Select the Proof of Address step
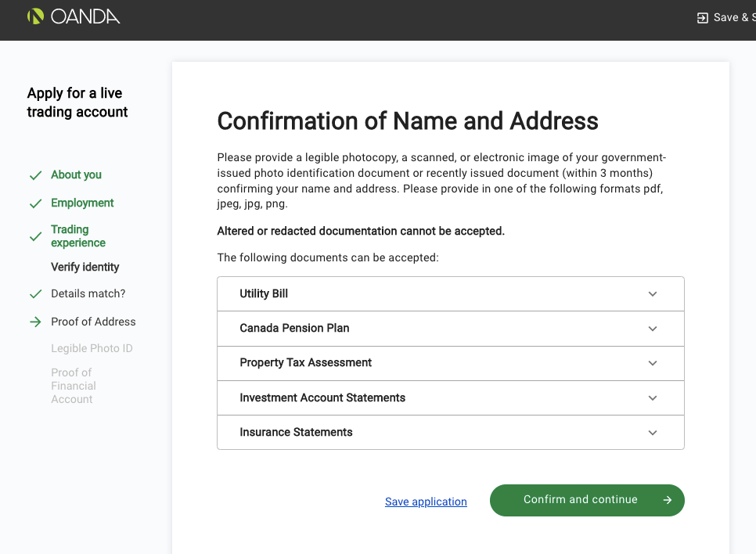This screenshot has width=756, height=554. 94,322
